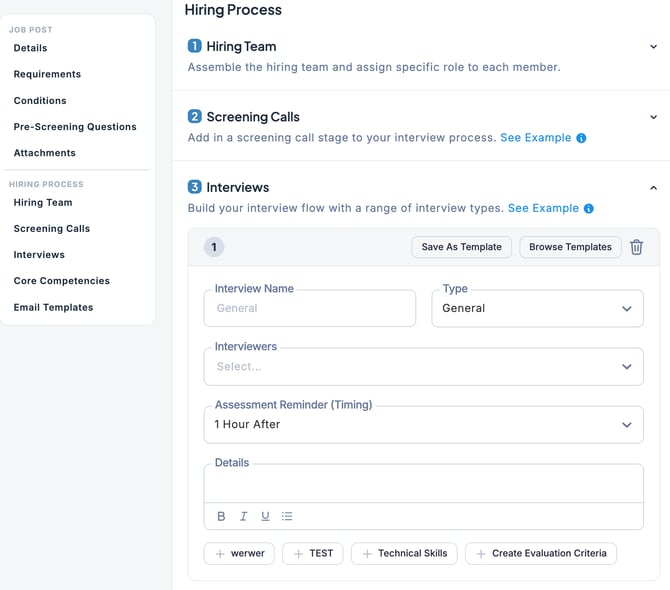Open the Interviewers select dropdown
Image resolution: width=670 pixels, height=590 pixels.
click(x=425, y=366)
